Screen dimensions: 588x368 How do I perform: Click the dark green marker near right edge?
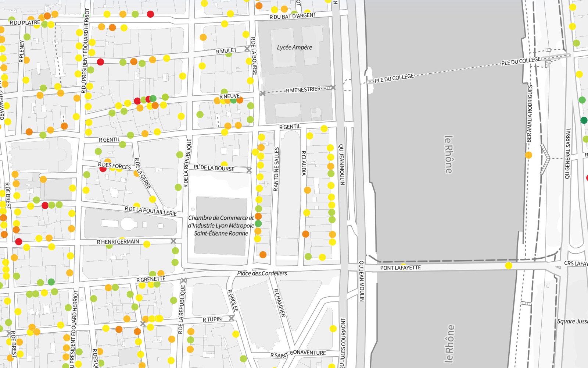tap(584, 120)
